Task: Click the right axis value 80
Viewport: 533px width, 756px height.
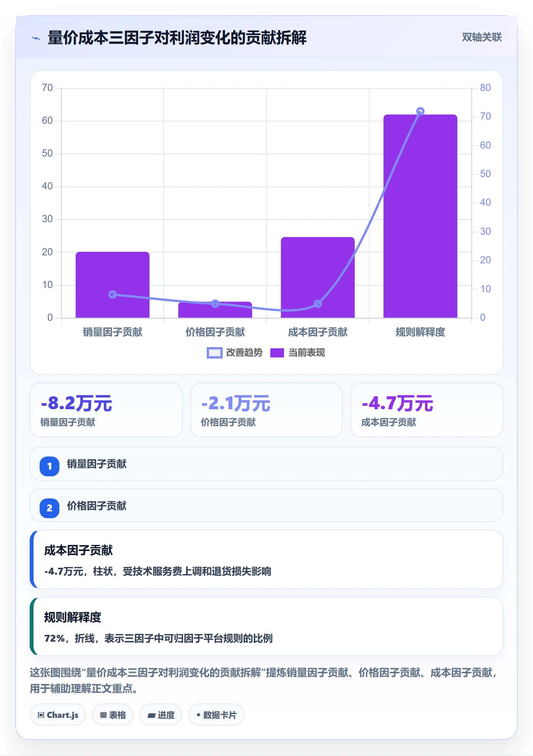Action: (485, 88)
